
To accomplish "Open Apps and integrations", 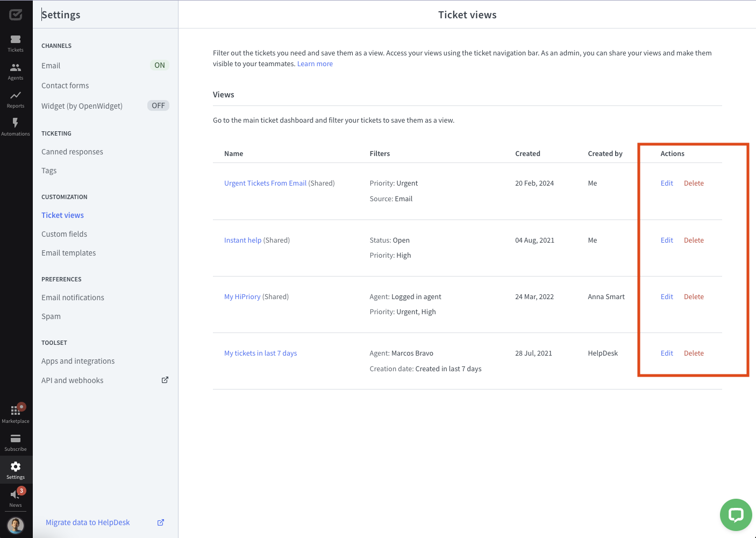I will point(78,361).
